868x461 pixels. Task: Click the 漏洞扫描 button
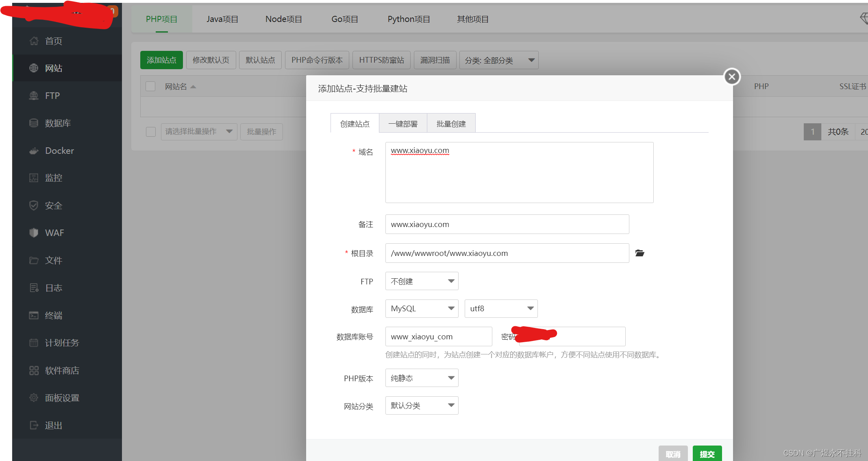tap(435, 60)
